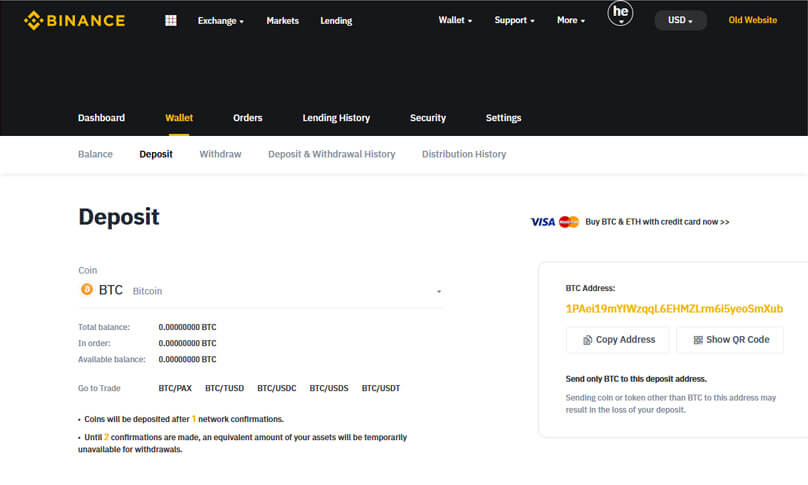Open the BTC coin selection dropdown

261,291
